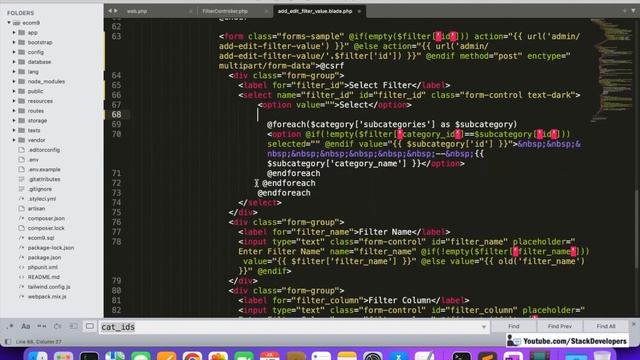Close the add_edit_filter_value.blade.php tab

click(x=359, y=11)
